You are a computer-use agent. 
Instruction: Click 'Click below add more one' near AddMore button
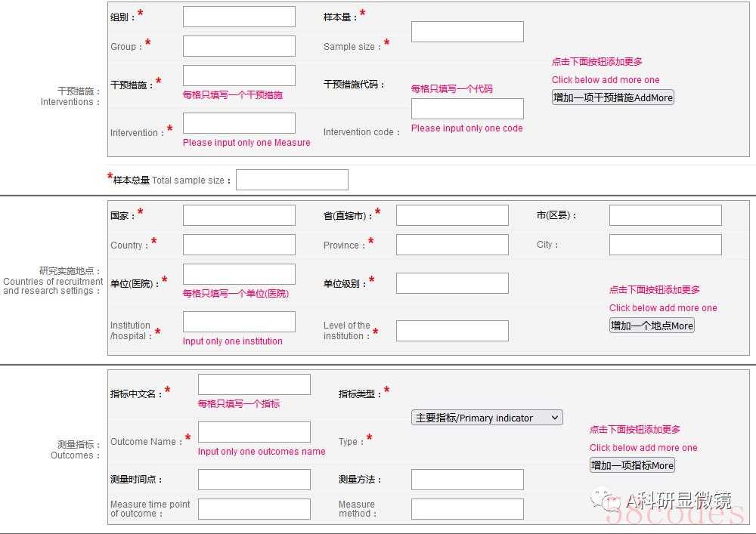coord(606,80)
